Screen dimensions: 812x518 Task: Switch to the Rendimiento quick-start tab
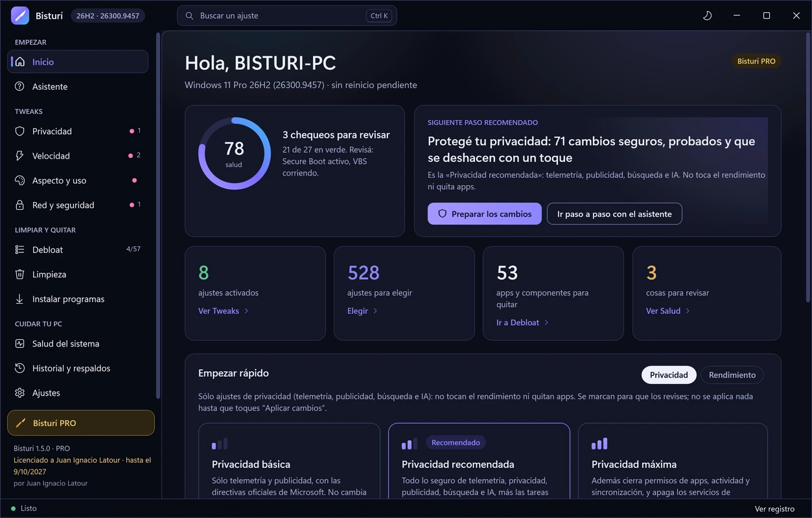click(x=732, y=375)
